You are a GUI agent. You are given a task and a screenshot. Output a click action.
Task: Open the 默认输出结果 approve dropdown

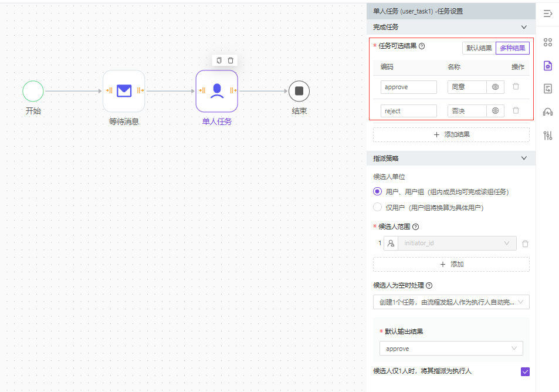[450, 349]
